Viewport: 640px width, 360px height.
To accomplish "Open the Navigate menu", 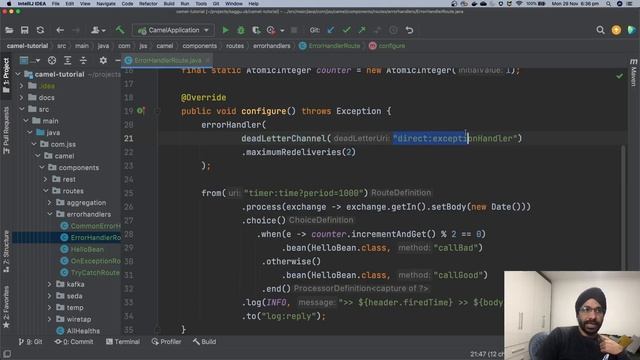I will point(106,4).
